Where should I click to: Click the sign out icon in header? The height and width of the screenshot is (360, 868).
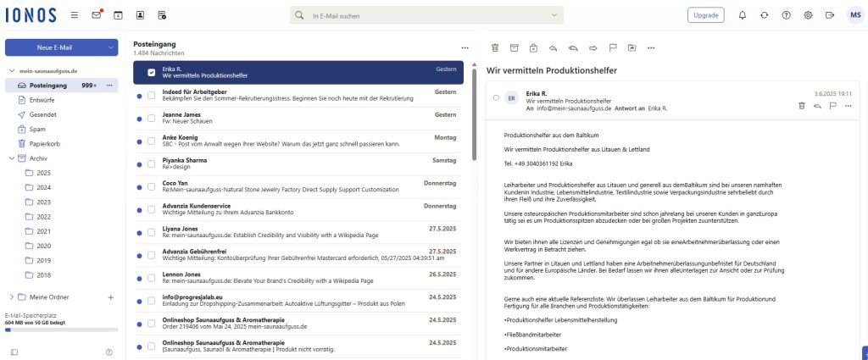[x=829, y=15]
